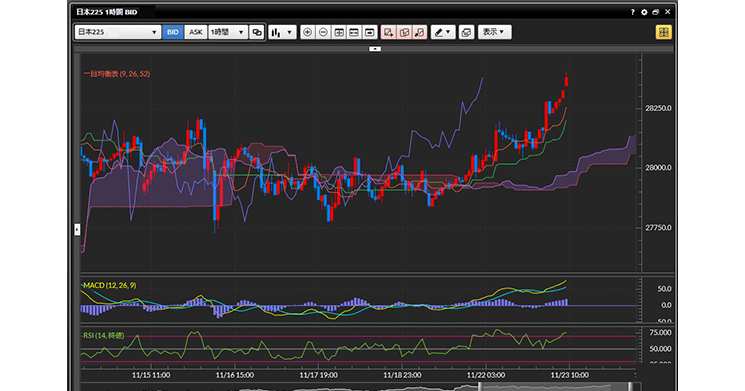The height and width of the screenshot is (391, 745).
Task: Click the title text 日本225 1時間 BID
Action: (107, 12)
